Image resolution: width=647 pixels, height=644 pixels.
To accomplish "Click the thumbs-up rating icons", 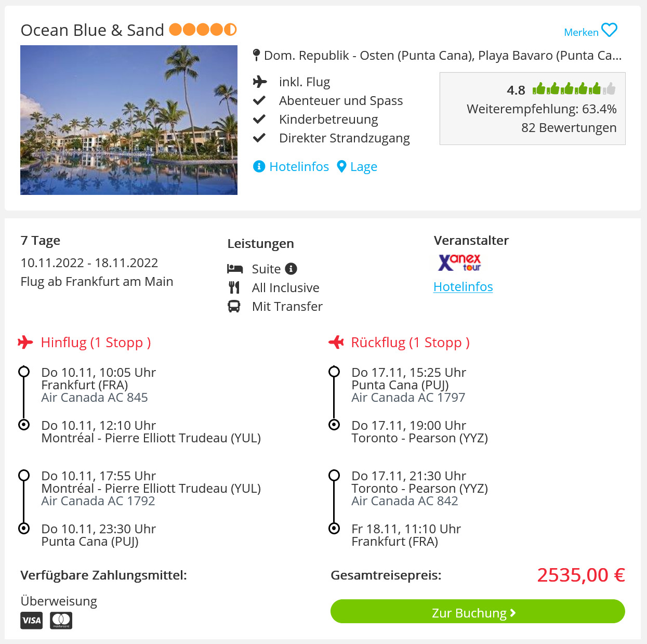I will pyautogui.click(x=574, y=89).
